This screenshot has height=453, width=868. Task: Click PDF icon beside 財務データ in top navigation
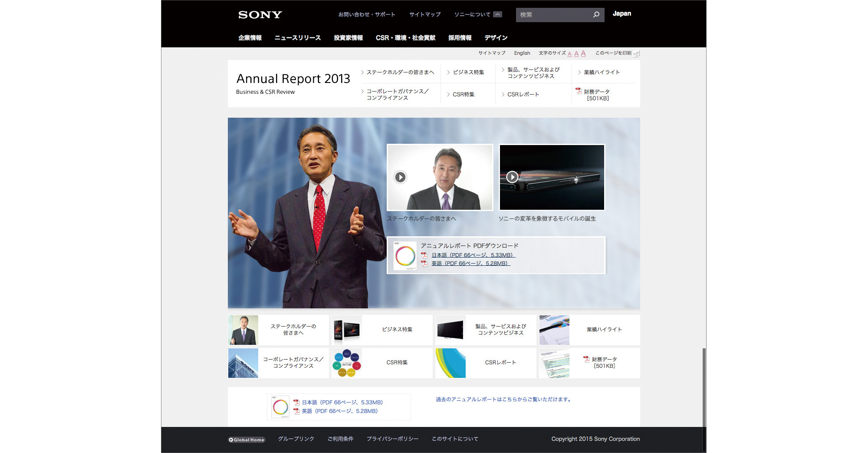point(579,91)
